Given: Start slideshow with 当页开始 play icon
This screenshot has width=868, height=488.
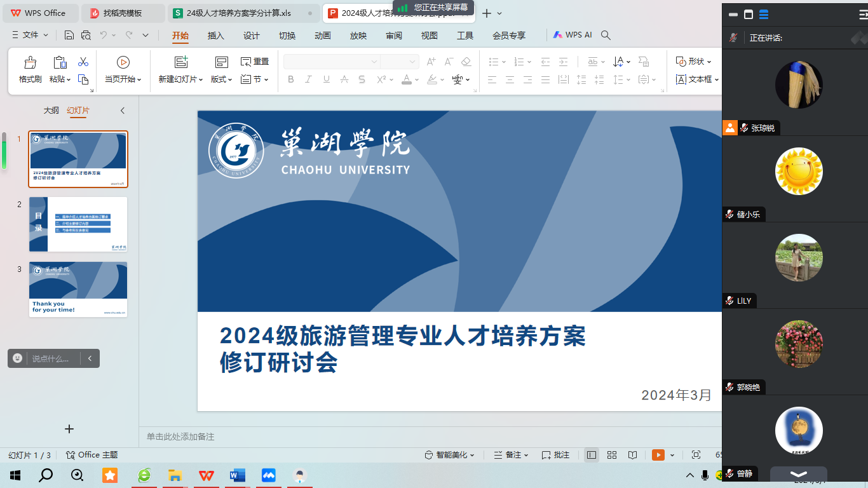Looking at the screenshot, I should pos(123,62).
